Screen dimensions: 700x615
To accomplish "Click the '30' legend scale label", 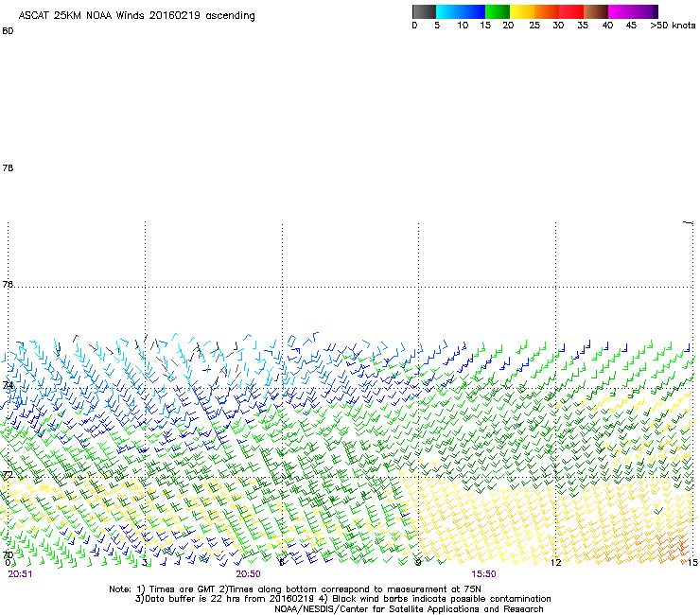I will [x=558, y=26].
